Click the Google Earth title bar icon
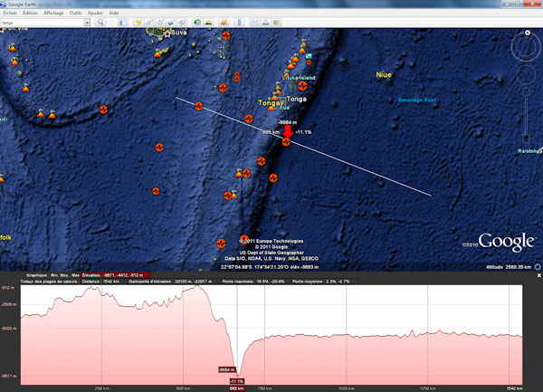 4,5
